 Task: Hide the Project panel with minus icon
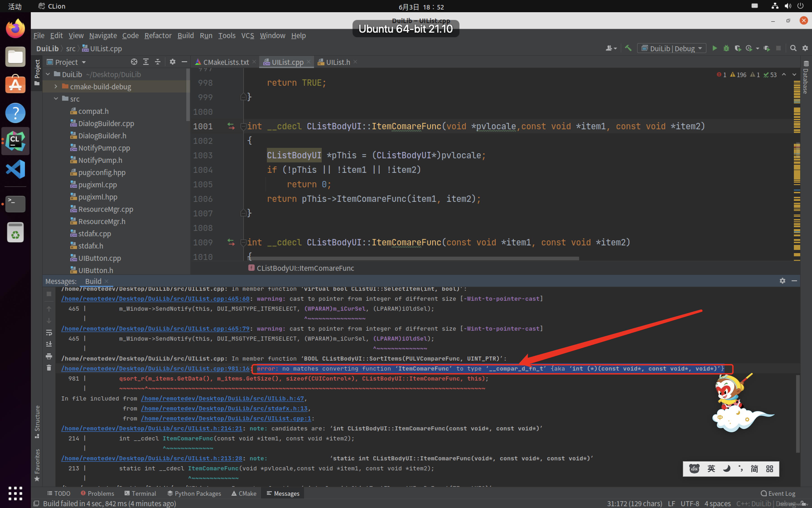tap(184, 62)
